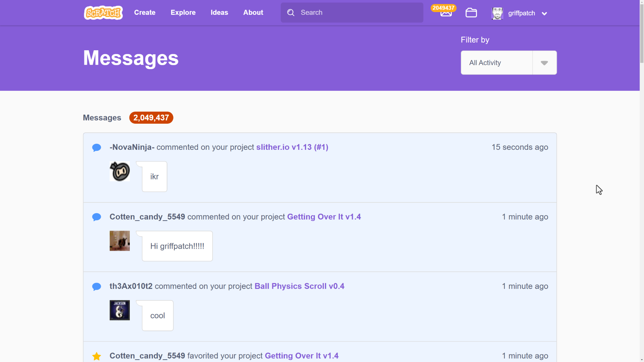Click comment bubble icon beside -NovaNinja-
This screenshot has height=362, width=644.
(x=97, y=148)
